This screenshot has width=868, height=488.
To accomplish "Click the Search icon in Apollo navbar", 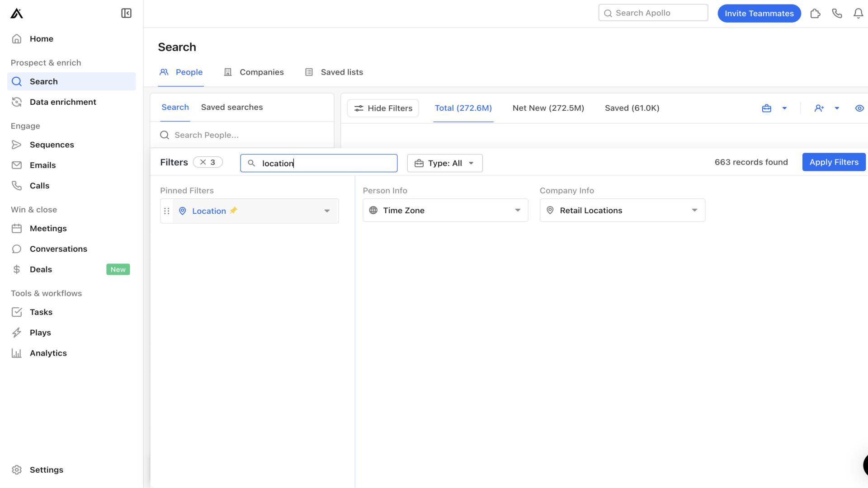I will tap(609, 13).
